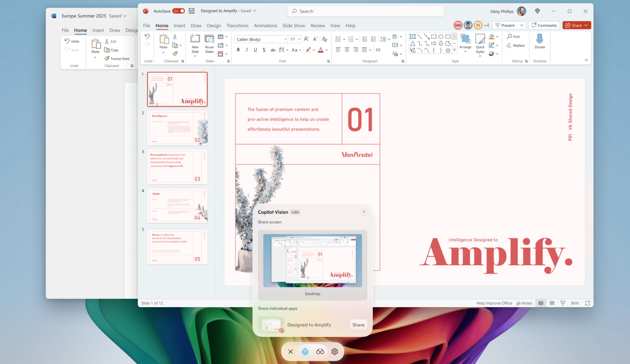The height and width of the screenshot is (364, 630).
Task: Select slide 3 thumbnail Personalized
Action: coord(178,167)
